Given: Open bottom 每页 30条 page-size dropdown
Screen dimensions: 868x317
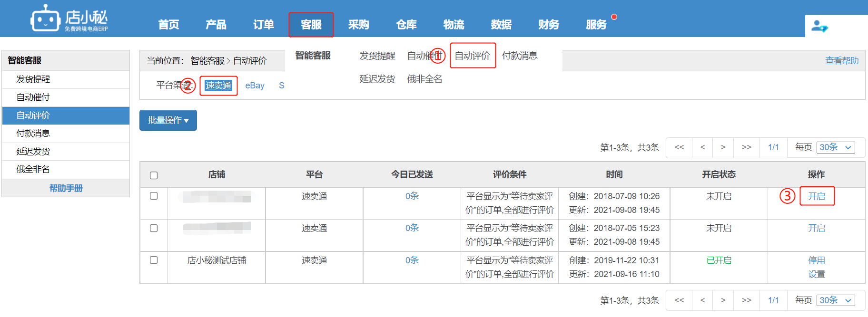Looking at the screenshot, I should [836, 300].
